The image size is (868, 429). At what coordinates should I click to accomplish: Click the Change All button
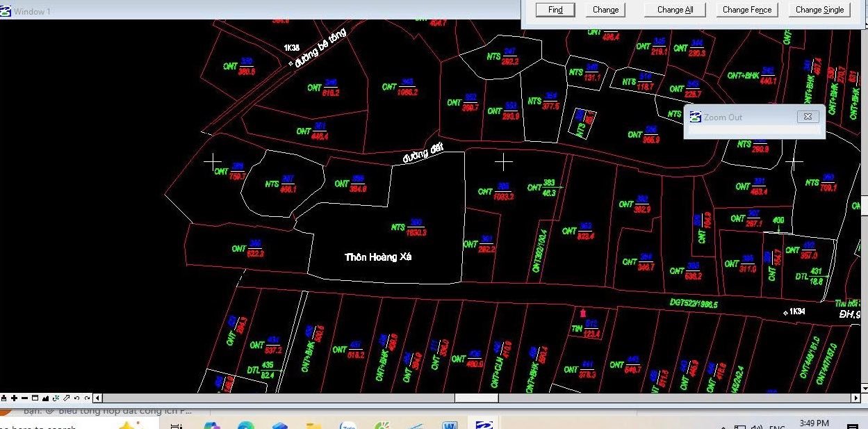[x=675, y=10]
